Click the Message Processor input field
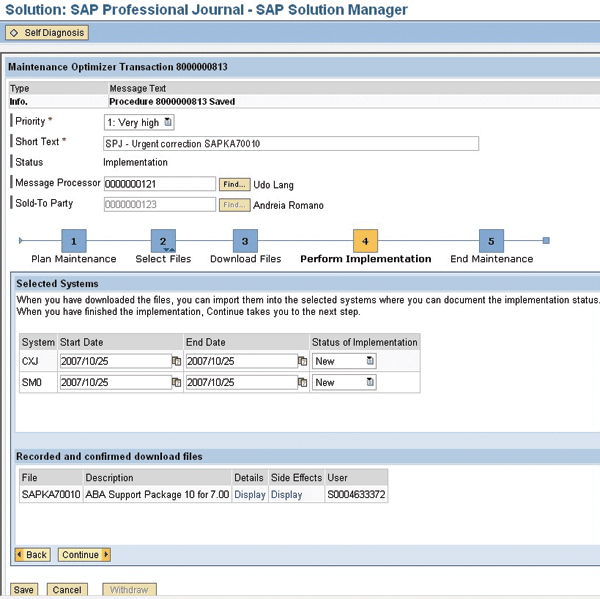 [160, 184]
